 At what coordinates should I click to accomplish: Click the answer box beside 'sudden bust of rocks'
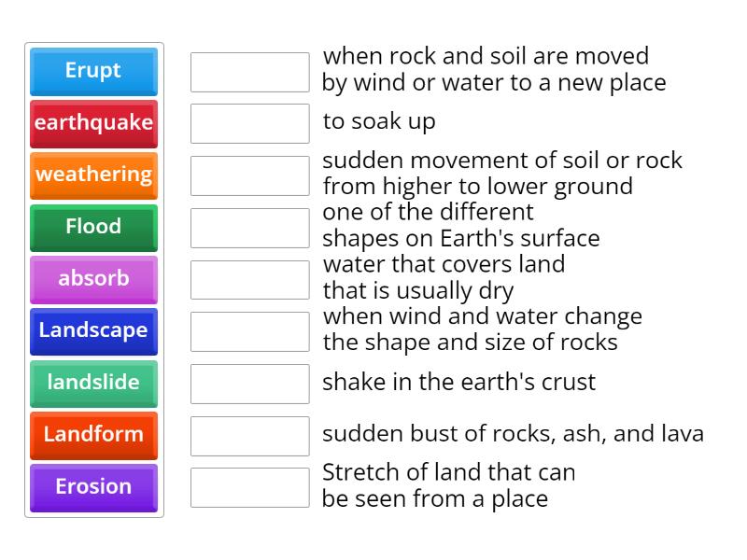(x=248, y=434)
